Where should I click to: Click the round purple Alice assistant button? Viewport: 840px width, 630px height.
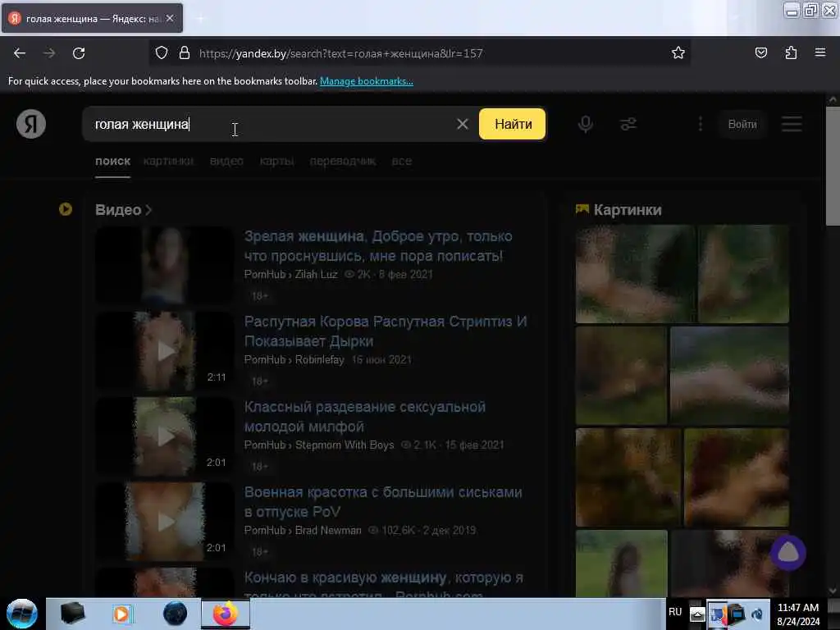[x=787, y=553]
